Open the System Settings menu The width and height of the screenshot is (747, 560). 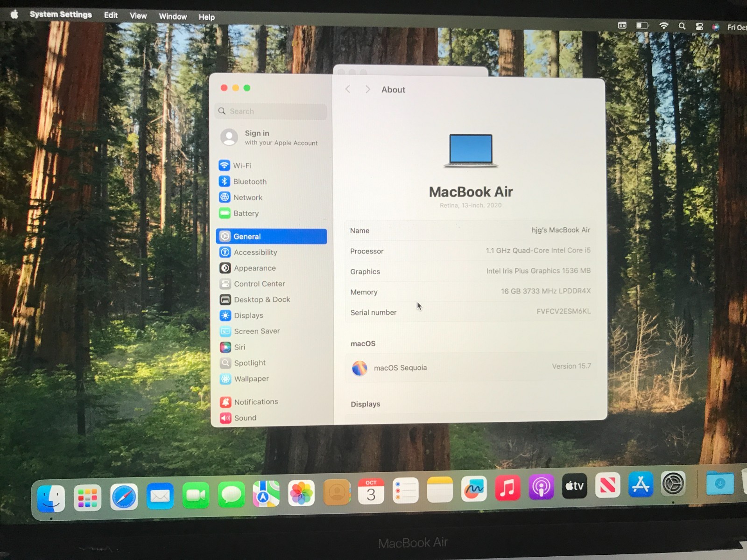point(61,14)
